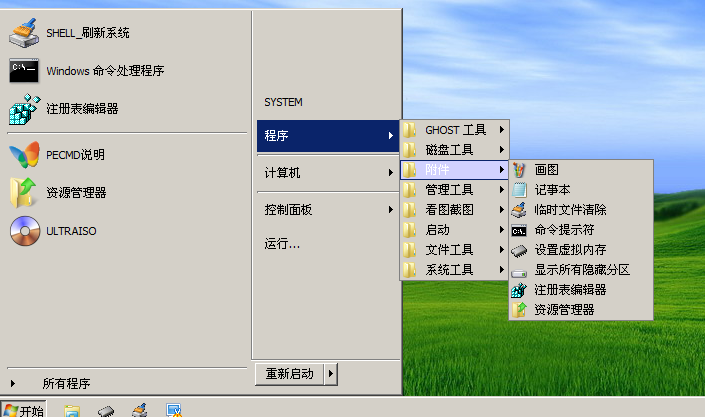Click the 资源管理器 icon in 附件 submenu

point(519,309)
